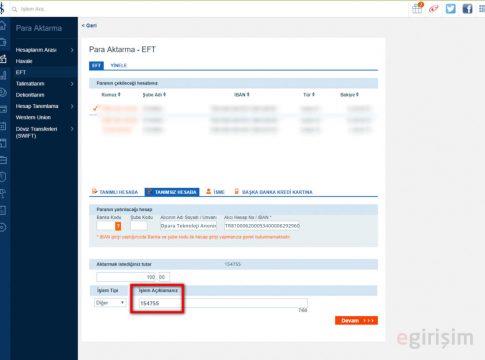This screenshot has height=360, width=485.
Task: Click the search magnifier icon at the top
Action: point(14,9)
